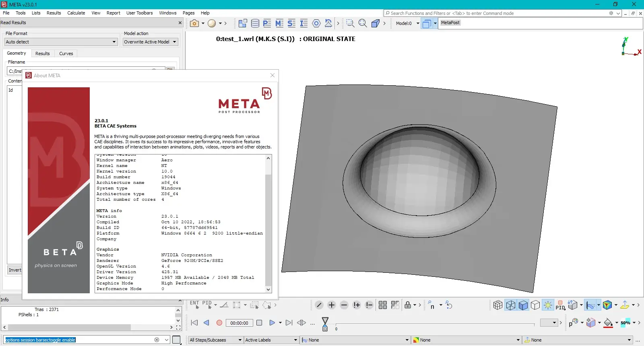Click the undo view rotation icon
Screen dimensions: 644x346
(x=449, y=305)
